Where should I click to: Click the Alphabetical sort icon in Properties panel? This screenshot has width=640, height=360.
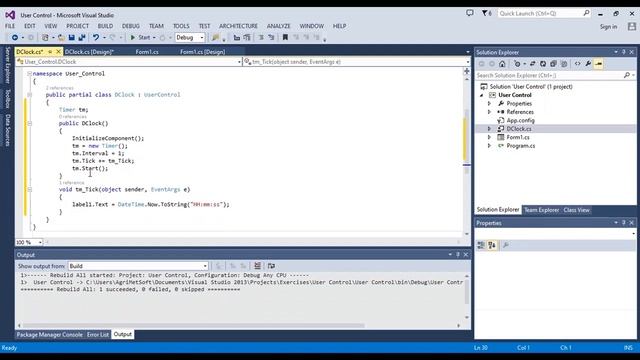pos(492,245)
